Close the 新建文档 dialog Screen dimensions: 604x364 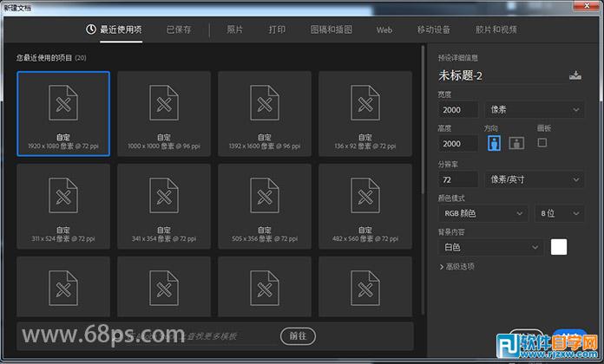point(587,6)
